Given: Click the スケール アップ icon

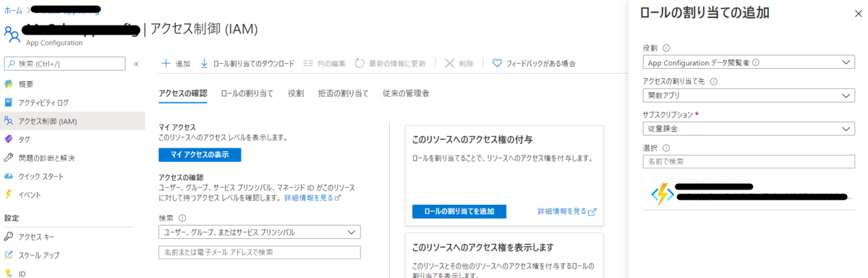Looking at the screenshot, I should [9, 255].
